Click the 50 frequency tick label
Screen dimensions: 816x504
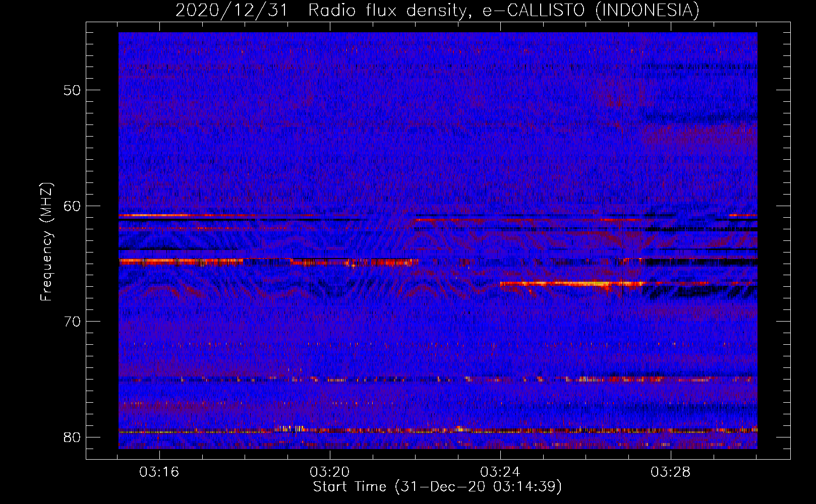point(72,90)
